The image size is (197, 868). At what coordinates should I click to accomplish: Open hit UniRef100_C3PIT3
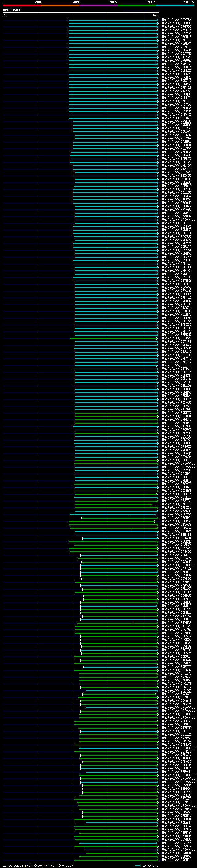pyautogui.click(x=177, y=732)
